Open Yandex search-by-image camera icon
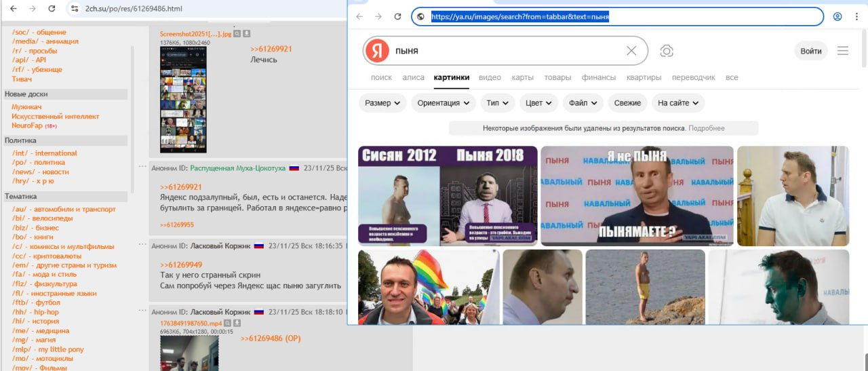Image resolution: width=868 pixels, height=371 pixels. click(x=667, y=51)
